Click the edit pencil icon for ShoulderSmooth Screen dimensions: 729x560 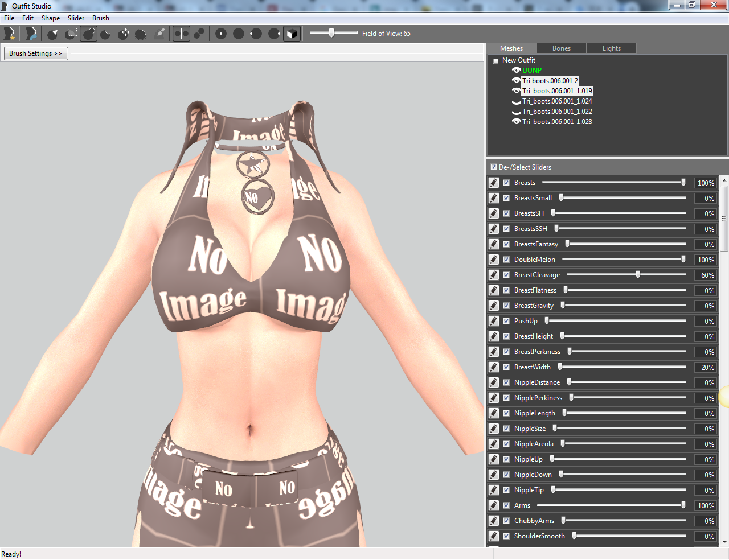pos(494,536)
